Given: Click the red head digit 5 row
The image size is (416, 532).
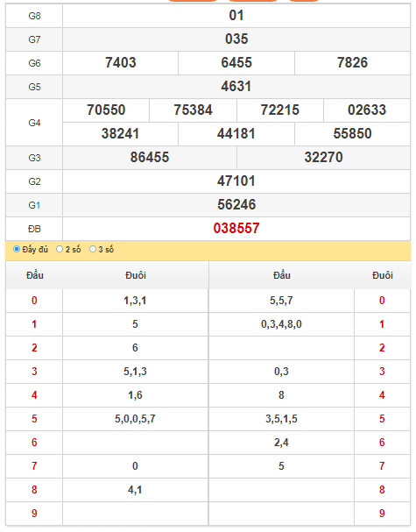Looking at the screenshot, I should coord(34,419).
